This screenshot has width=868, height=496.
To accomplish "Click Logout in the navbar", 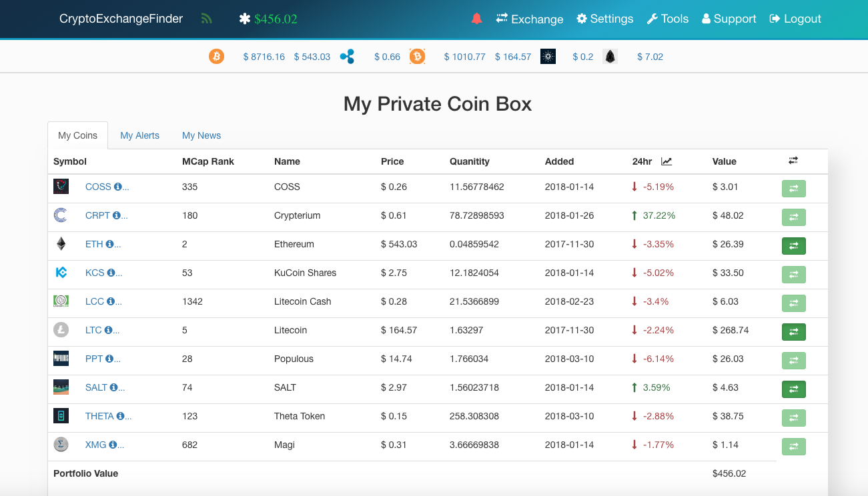I will pos(795,19).
